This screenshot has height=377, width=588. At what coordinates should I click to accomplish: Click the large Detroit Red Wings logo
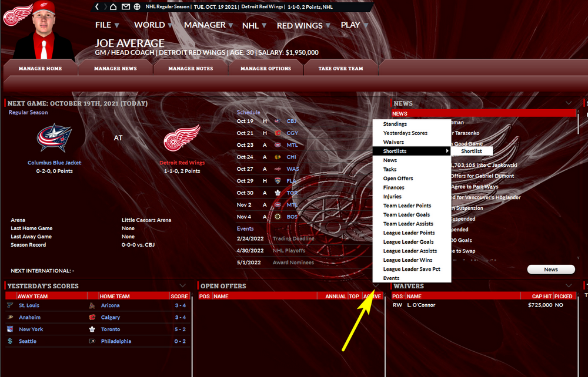[x=182, y=138]
